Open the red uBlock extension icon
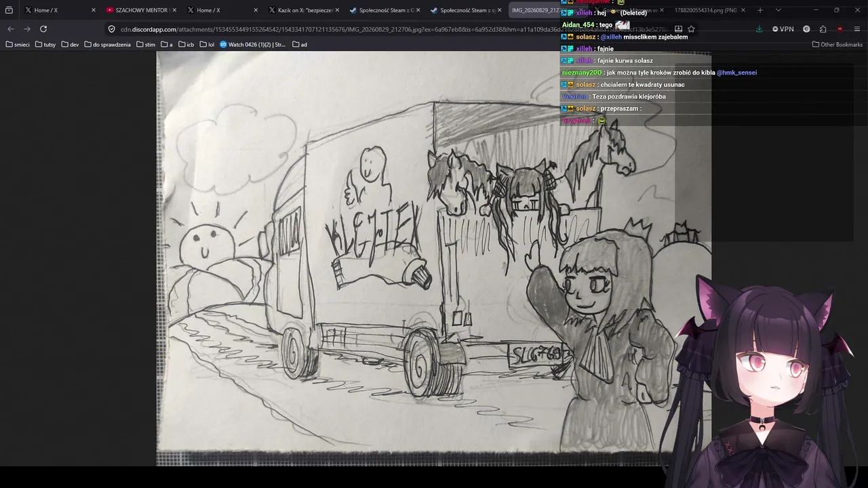 (x=840, y=29)
